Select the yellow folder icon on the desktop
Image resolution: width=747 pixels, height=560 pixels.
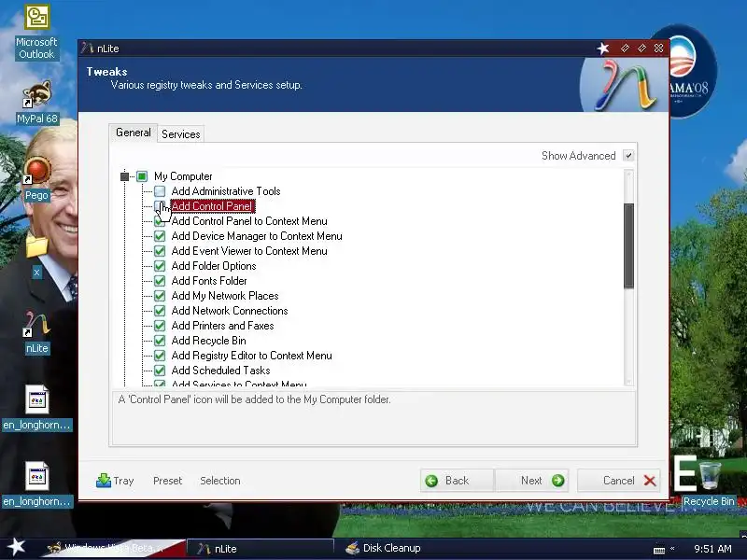[36, 245]
